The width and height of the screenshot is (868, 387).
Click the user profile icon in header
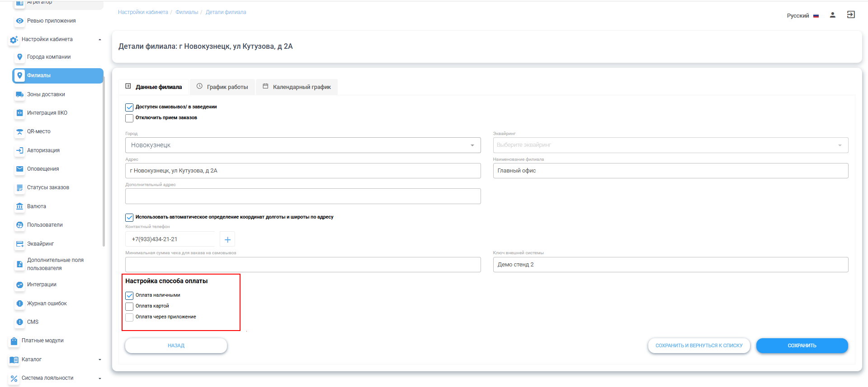832,15
